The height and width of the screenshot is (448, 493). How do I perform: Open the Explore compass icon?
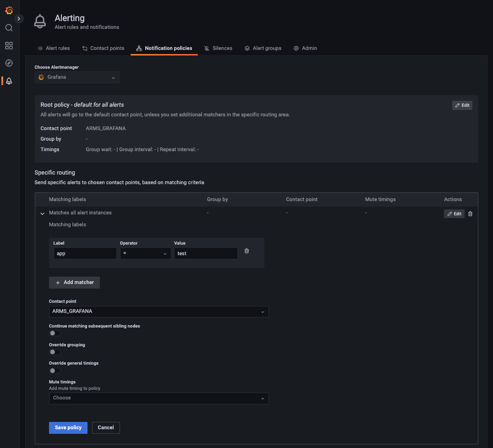9,63
